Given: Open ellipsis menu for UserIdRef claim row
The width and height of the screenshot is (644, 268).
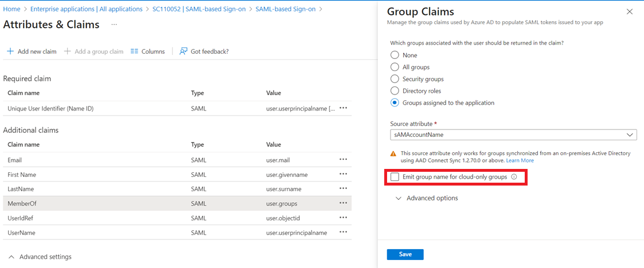Looking at the screenshot, I should coord(344,218).
